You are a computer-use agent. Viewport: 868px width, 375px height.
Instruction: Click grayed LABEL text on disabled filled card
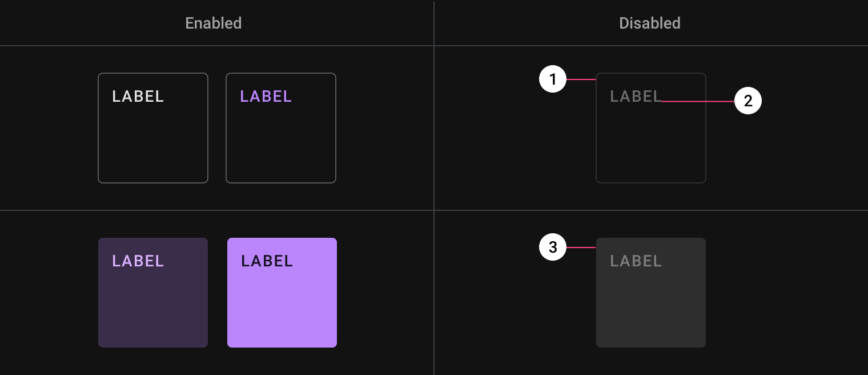click(x=636, y=261)
